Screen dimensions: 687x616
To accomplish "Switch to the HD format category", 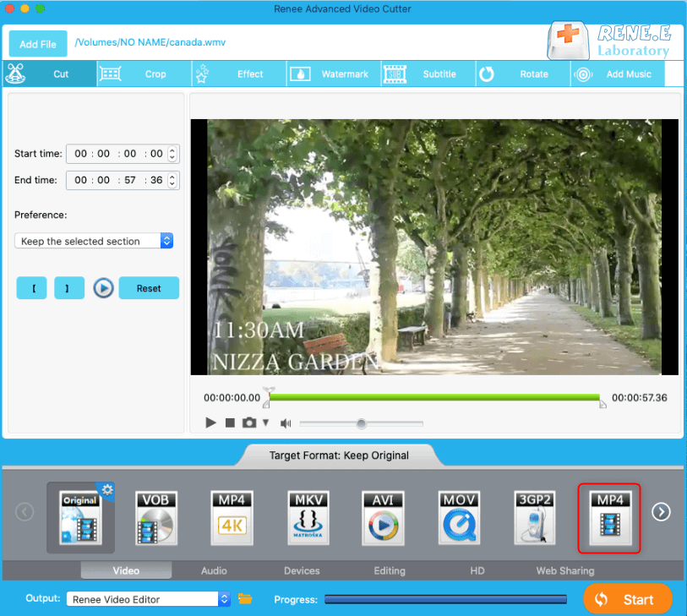I will tap(477, 570).
